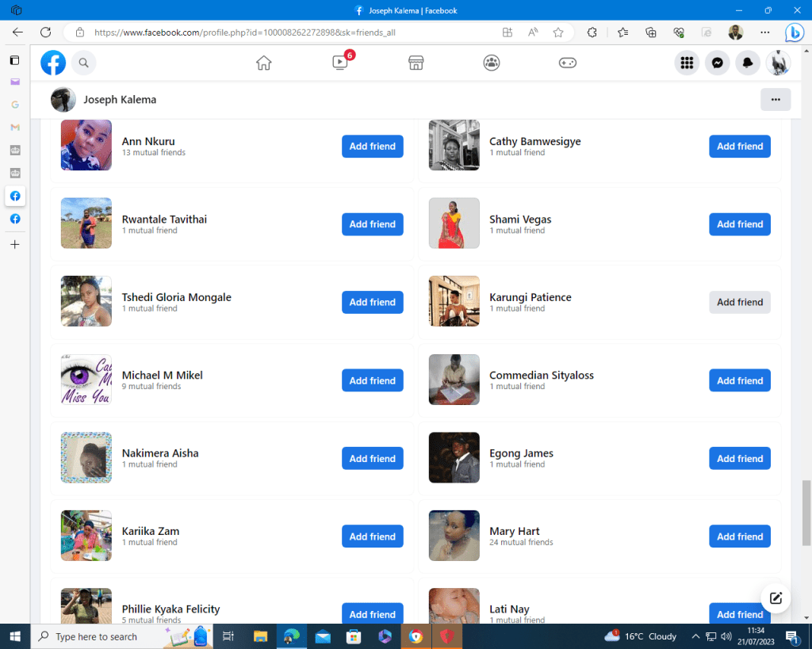Screen dimensions: 812x649
Task: Click the browser address bar URL
Action: tap(244, 32)
